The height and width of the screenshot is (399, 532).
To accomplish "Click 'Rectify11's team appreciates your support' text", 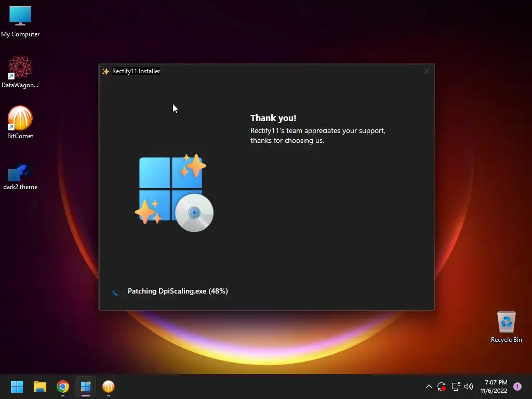I will click(x=318, y=130).
